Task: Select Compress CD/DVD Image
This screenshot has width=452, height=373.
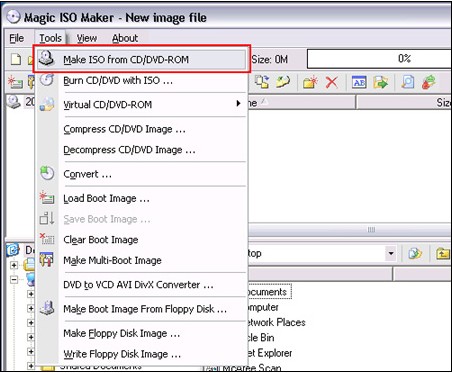Action: point(141,129)
